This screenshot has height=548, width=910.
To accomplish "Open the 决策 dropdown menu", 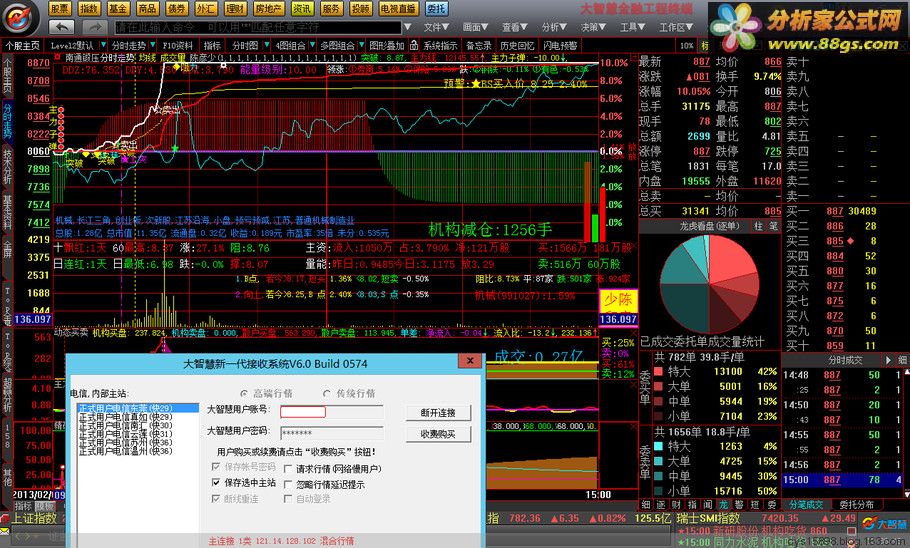I will 594,27.
